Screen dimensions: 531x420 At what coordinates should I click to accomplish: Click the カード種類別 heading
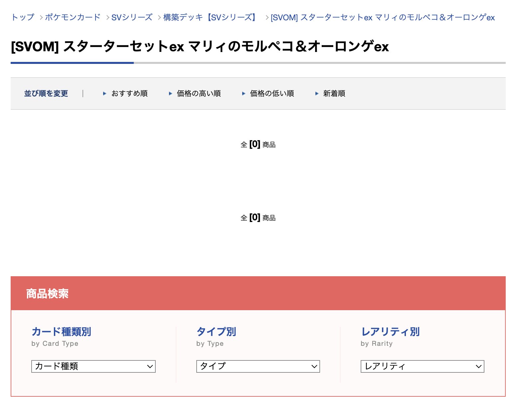point(61,331)
